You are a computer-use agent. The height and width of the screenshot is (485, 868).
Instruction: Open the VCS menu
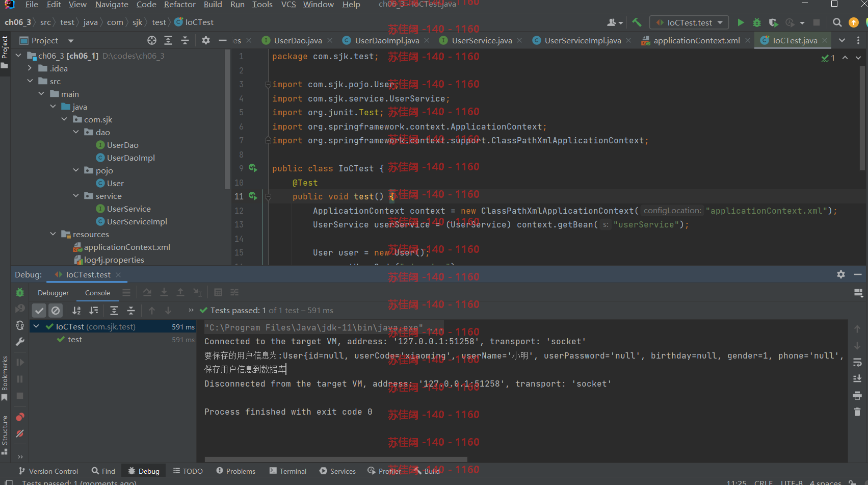(288, 5)
